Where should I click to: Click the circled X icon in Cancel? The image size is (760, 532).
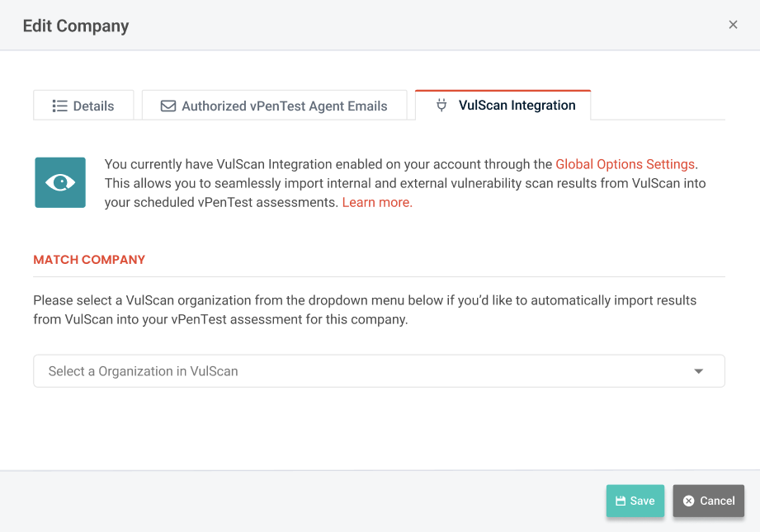689,501
